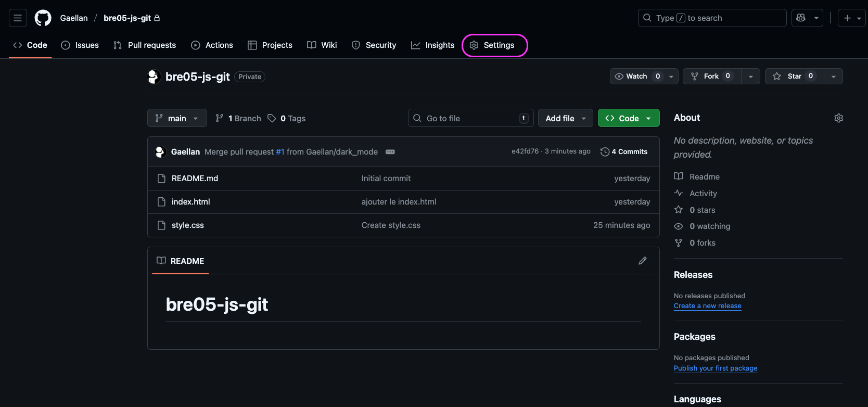This screenshot has height=407, width=868.
Task: Expand the Star lists dropdown arrow
Action: [x=834, y=77]
